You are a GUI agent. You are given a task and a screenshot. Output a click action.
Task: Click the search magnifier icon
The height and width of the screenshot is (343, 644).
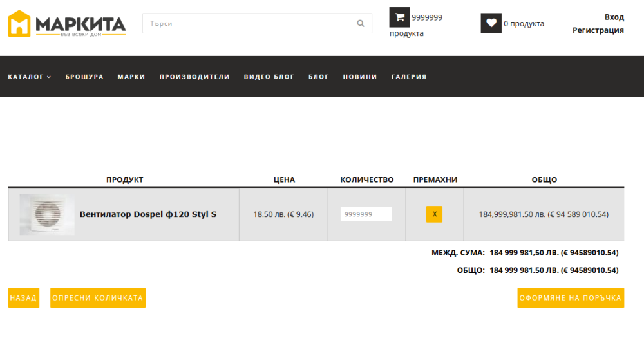click(361, 24)
